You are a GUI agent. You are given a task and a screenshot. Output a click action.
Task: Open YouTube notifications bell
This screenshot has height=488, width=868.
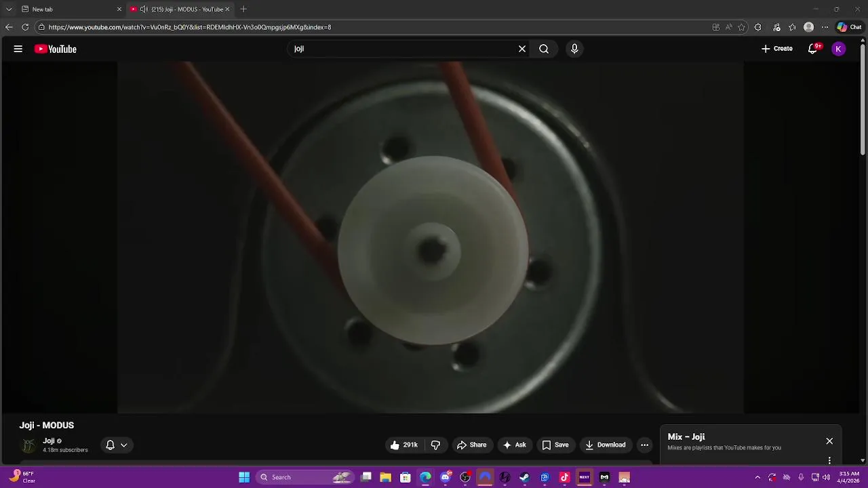(813, 49)
